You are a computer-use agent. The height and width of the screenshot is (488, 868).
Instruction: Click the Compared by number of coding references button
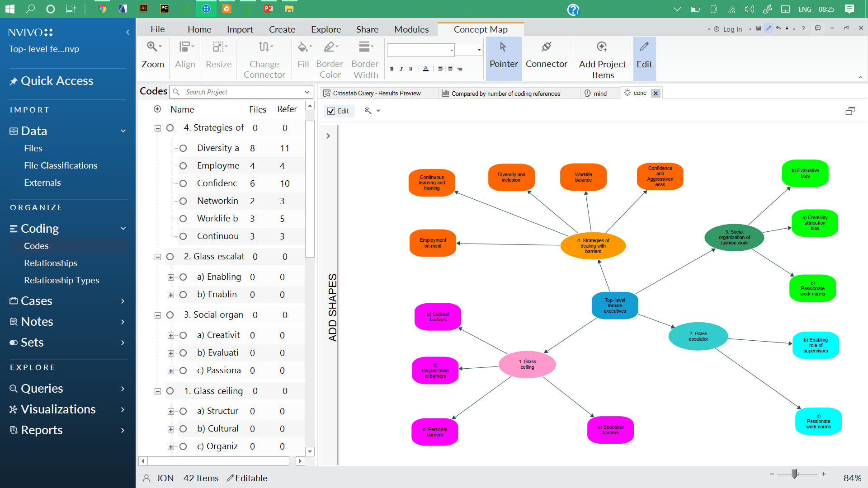[x=505, y=93]
